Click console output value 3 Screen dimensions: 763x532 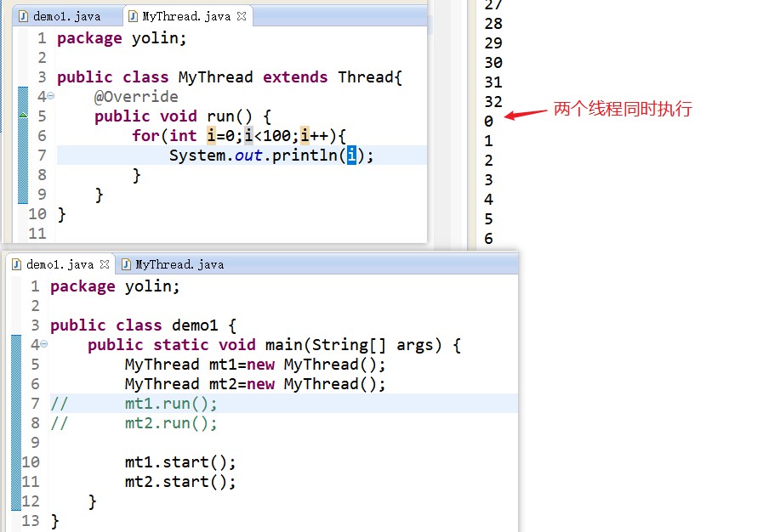coord(488,179)
